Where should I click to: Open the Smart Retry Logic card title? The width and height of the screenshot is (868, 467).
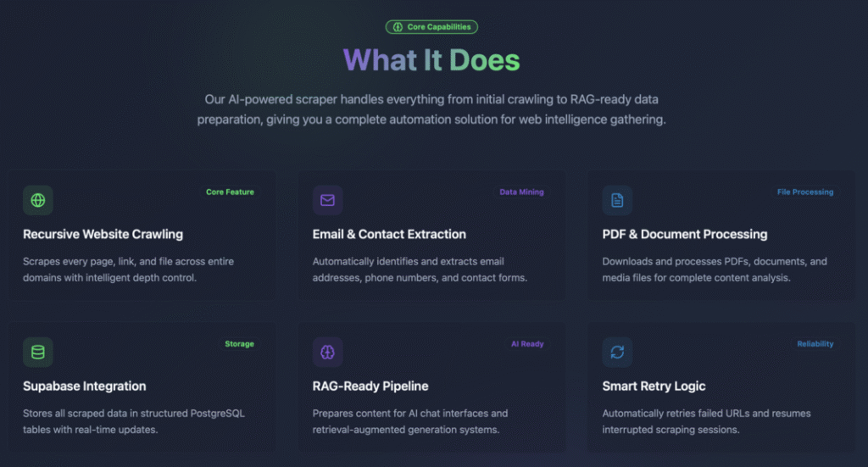[654, 386]
